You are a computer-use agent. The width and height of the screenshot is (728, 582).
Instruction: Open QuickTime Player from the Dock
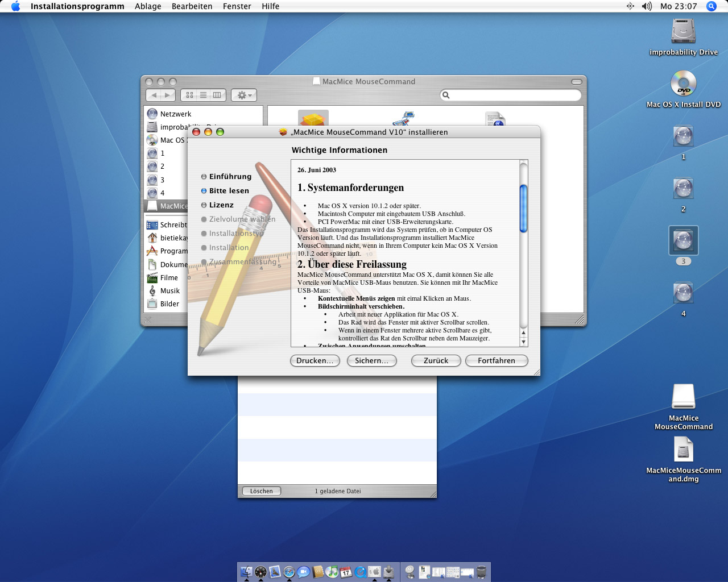[x=361, y=572]
